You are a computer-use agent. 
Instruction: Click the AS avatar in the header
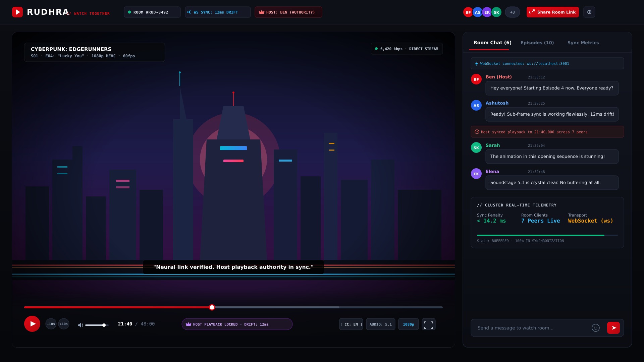pos(477,12)
